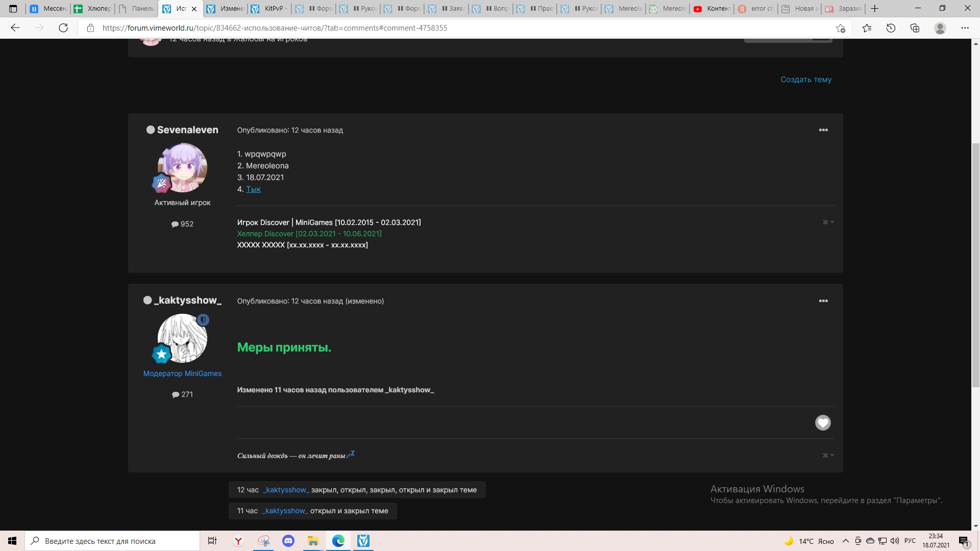This screenshot has width=980, height=551.
Task: Click the Yandex browser taskbar icon
Action: point(238,541)
